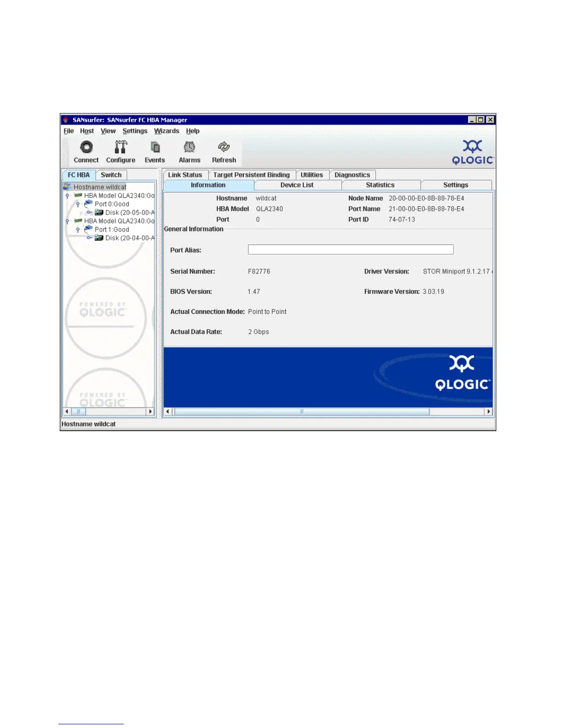Expand the Disk (20-05-00-A node handle
The height and width of the screenshot is (728, 563).
(89, 212)
